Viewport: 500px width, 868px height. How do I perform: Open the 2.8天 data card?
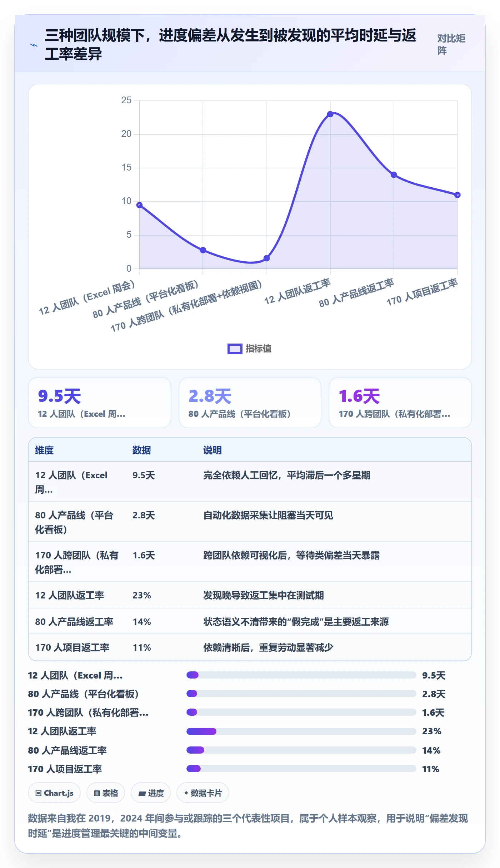(250, 403)
